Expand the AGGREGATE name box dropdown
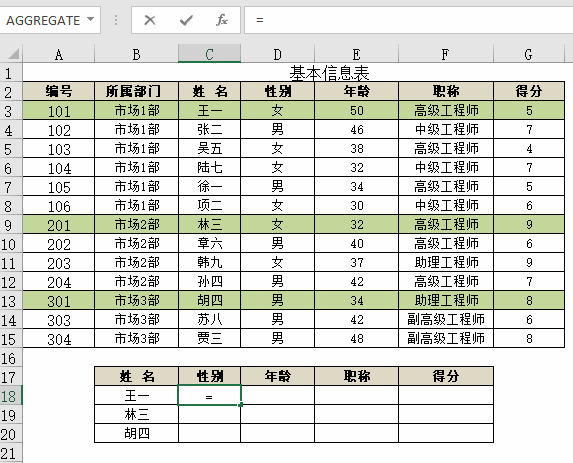 coord(91,19)
